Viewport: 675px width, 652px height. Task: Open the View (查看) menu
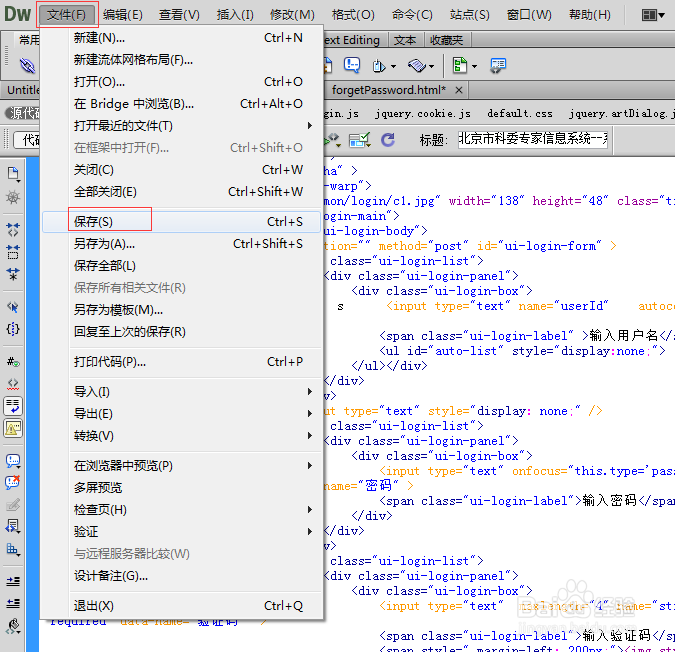[x=179, y=15]
